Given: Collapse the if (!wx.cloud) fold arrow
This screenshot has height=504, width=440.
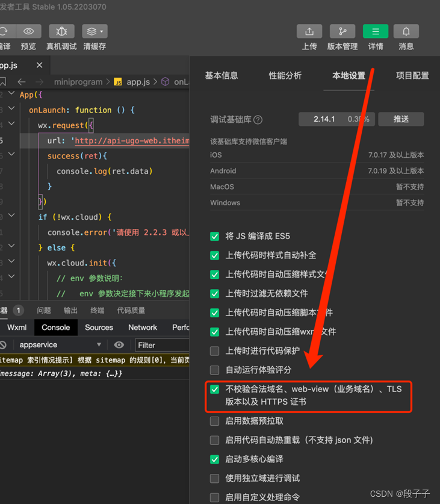Looking at the screenshot, I should pos(11,215).
